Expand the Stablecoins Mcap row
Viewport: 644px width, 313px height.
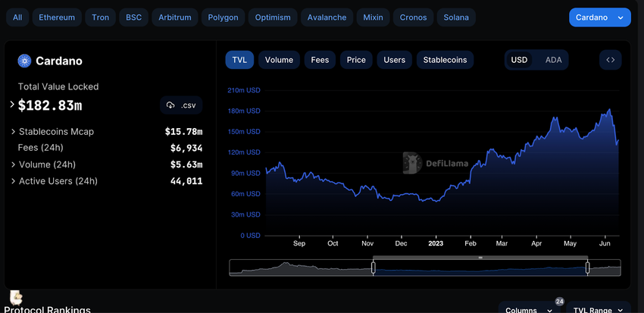[x=14, y=131]
